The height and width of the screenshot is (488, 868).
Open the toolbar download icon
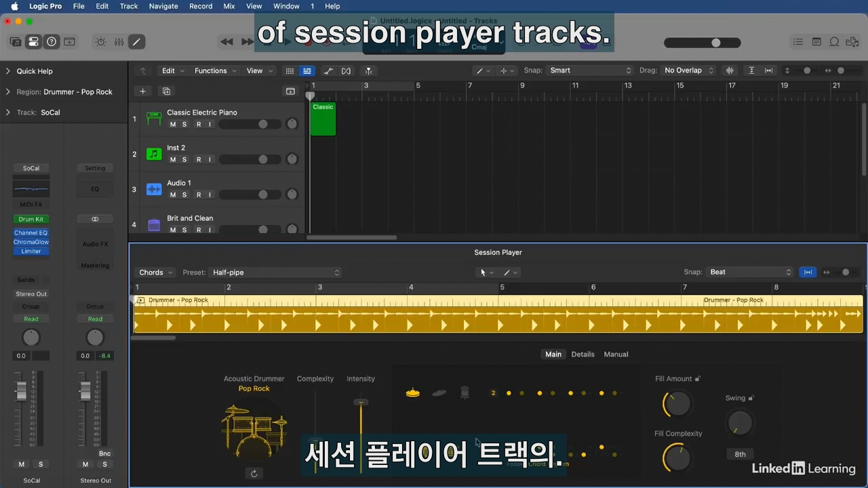coord(70,42)
